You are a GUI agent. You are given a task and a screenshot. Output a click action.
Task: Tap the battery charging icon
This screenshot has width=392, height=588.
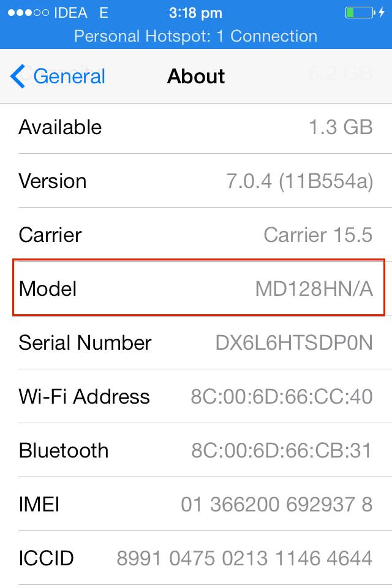(x=359, y=13)
